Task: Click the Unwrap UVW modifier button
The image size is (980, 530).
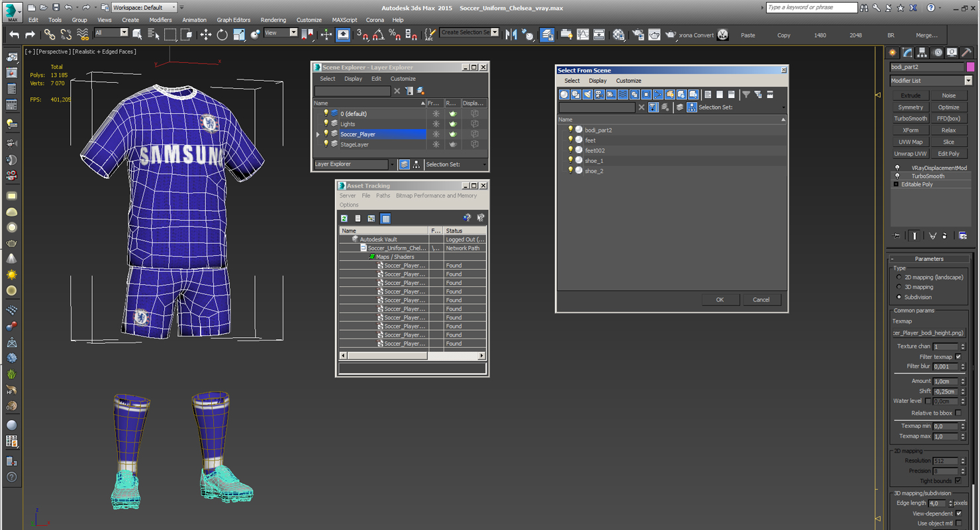Action: [x=910, y=154]
